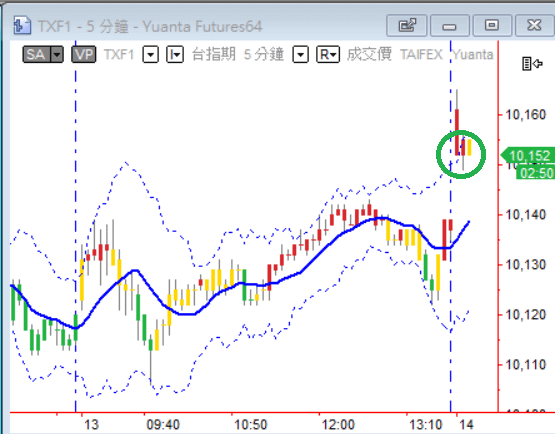The width and height of the screenshot is (555, 434).
Task: Open the R session dropdown
Action: pos(328,55)
